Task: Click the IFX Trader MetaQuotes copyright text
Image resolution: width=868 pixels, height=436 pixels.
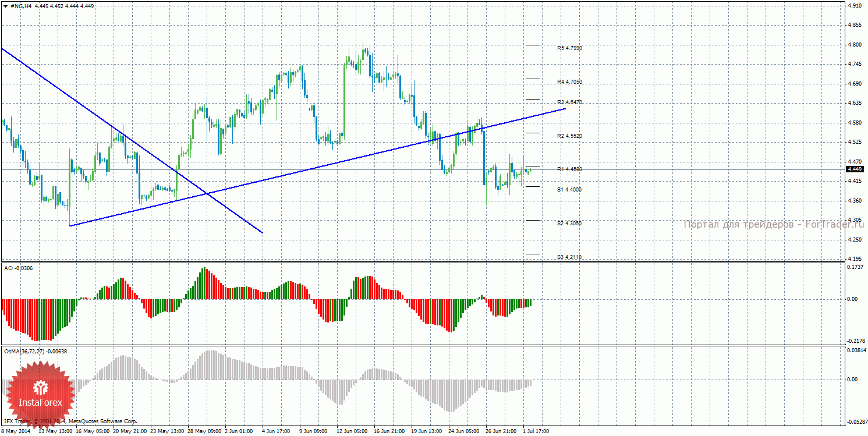Action: click(x=70, y=420)
